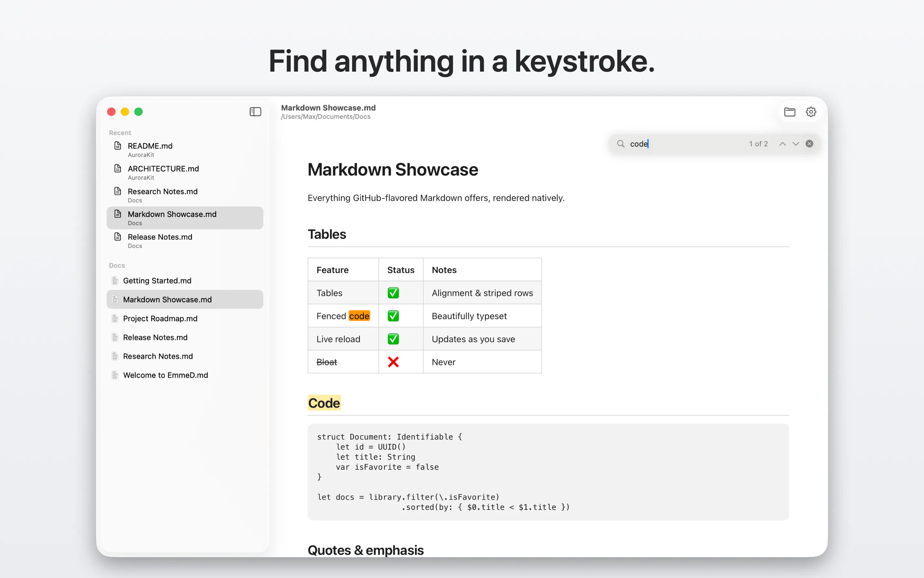Click the 'Everything GitHub-flavored Markdown' intro paragraph

click(436, 198)
